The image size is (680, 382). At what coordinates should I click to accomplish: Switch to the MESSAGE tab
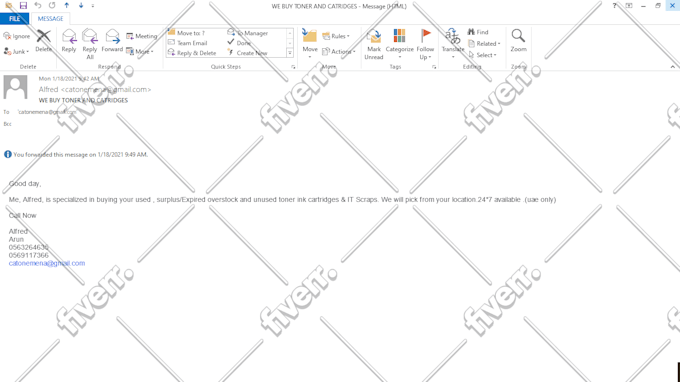tap(50, 19)
